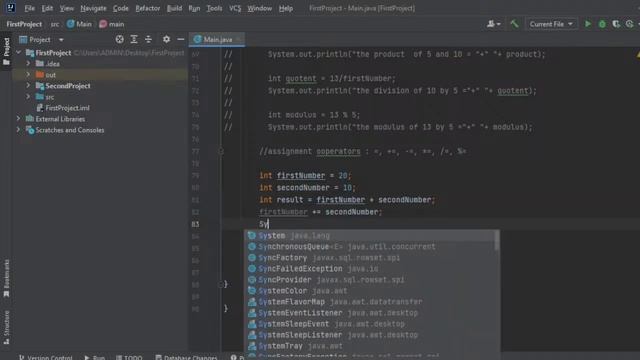The width and height of the screenshot is (640, 360).
Task: Choose SyncFactory completion suggestion
Action: point(369,258)
